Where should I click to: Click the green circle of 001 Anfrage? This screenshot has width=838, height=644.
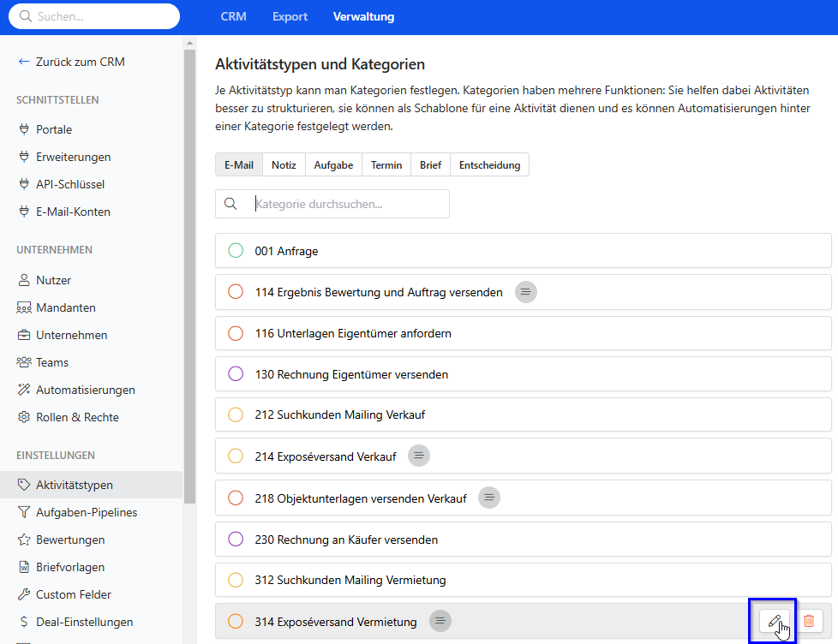click(x=236, y=250)
